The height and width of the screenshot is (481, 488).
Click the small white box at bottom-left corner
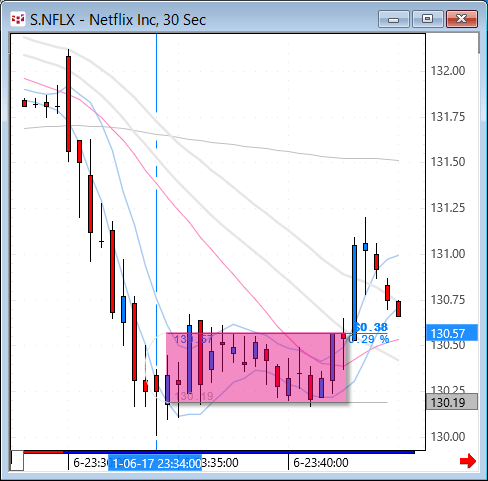17,461
